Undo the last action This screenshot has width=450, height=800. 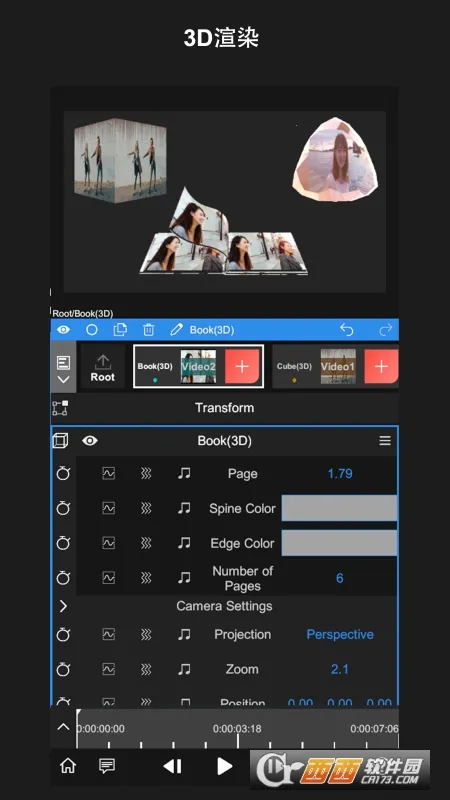pos(346,330)
